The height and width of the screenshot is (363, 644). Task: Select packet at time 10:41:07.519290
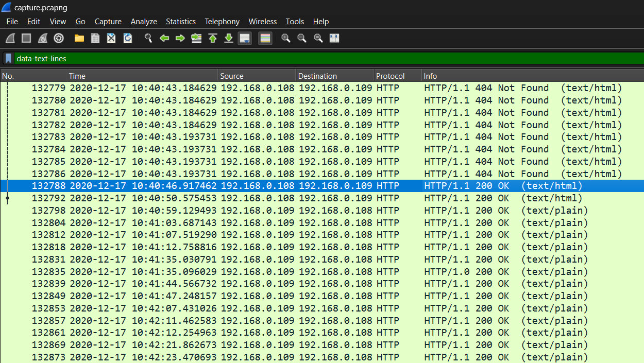click(322, 235)
